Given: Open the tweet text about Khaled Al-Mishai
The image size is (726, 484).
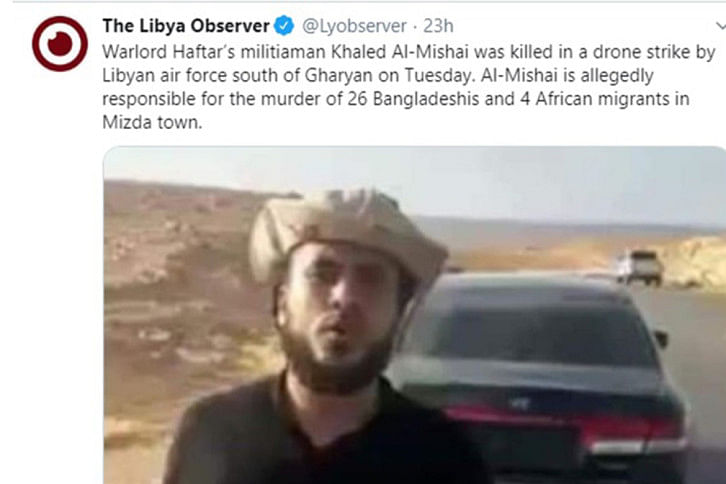Looking at the screenshot, I should [x=409, y=87].
